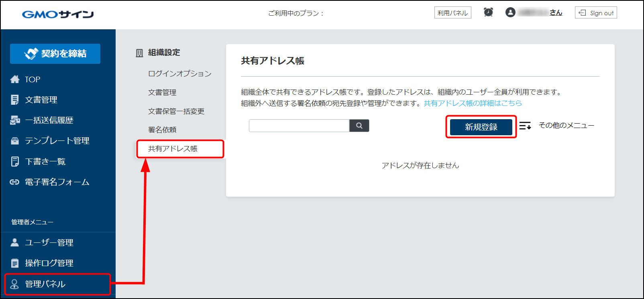Select ログインオプション under 組織設定
This screenshot has height=299, width=644.
(179, 73)
